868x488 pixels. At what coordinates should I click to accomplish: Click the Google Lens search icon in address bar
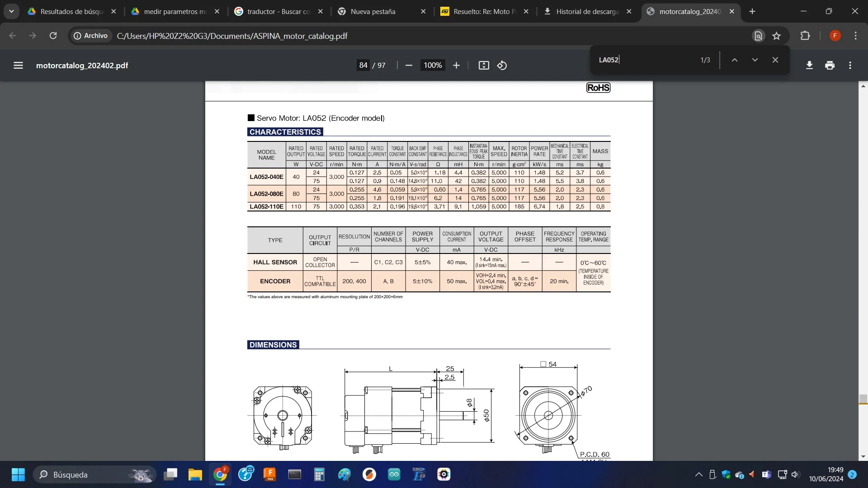pyautogui.click(x=758, y=36)
